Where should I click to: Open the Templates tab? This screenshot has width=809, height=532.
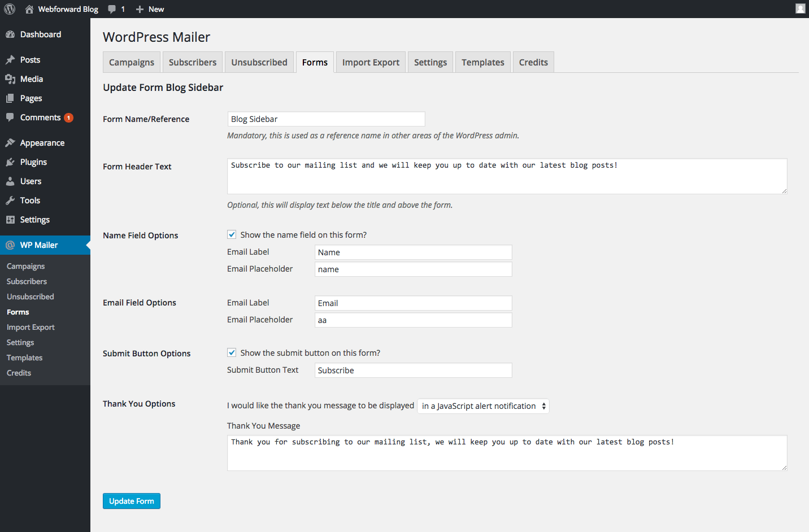[x=483, y=62]
